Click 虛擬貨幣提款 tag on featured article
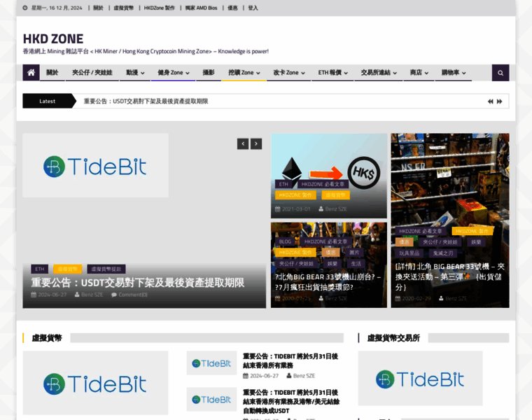This screenshot has height=420, width=532. pyautogui.click(x=106, y=269)
